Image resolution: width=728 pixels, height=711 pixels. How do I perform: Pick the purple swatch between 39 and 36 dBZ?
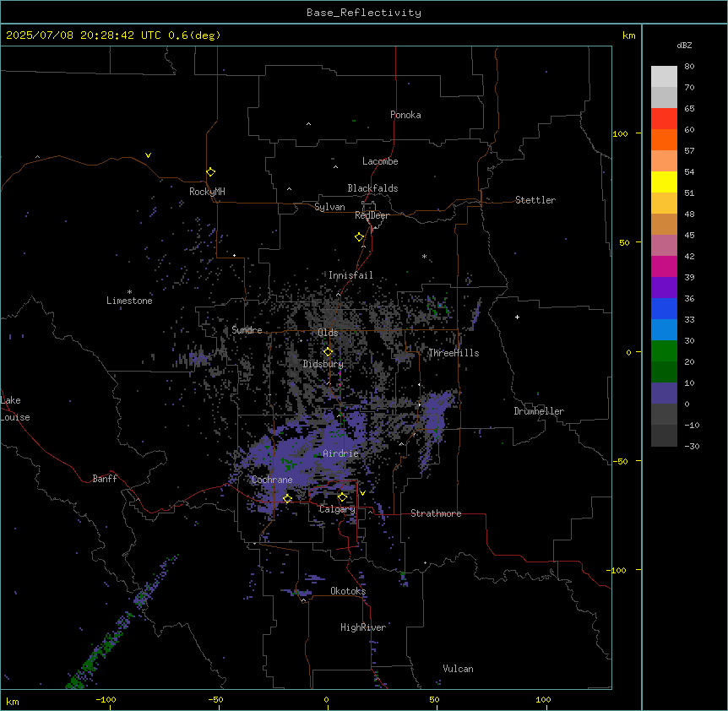[x=664, y=288]
